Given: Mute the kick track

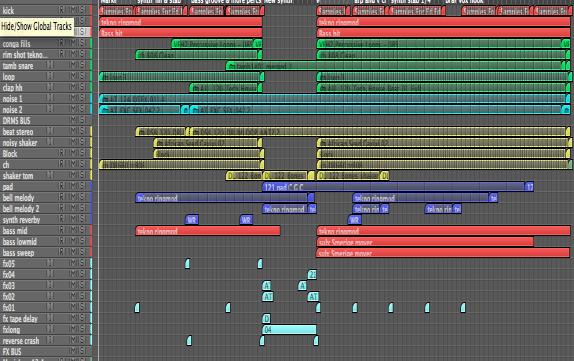Looking at the screenshot, I should 74,10.
